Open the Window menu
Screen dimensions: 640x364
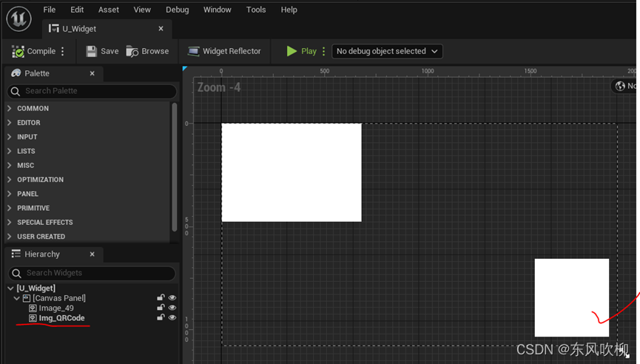(217, 10)
